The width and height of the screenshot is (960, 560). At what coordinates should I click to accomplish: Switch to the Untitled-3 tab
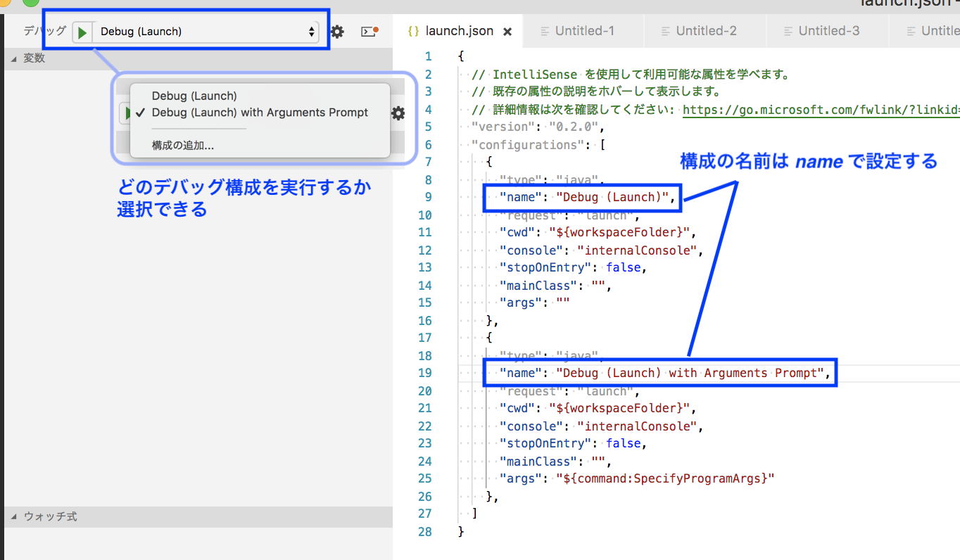[828, 31]
